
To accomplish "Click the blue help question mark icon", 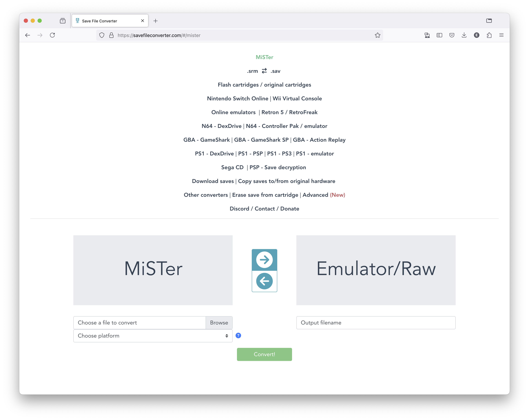I will 238,335.
